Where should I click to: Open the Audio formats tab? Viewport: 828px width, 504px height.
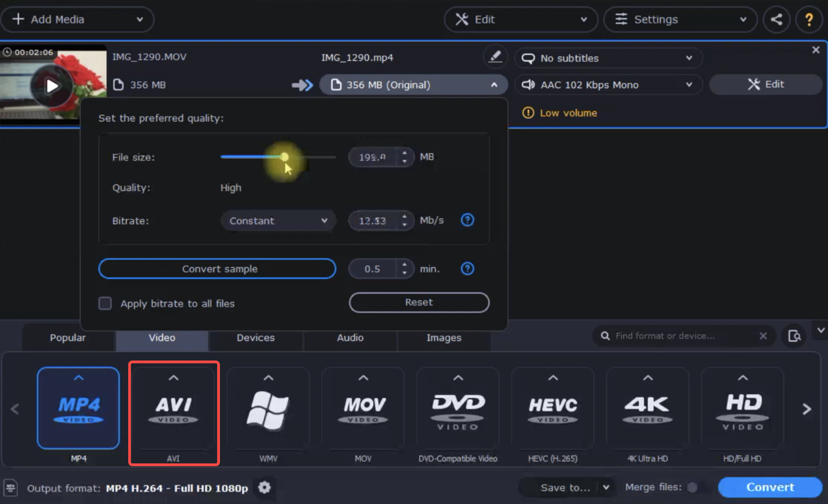[350, 337]
